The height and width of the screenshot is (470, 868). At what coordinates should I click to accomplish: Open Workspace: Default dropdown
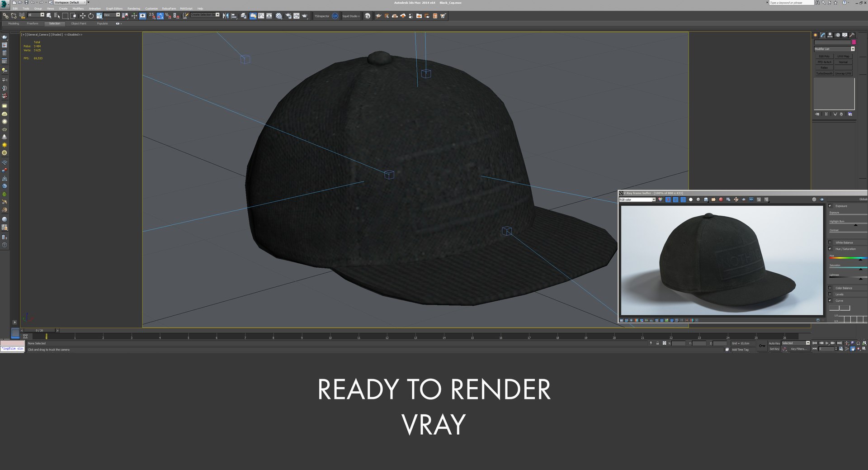[70, 2]
